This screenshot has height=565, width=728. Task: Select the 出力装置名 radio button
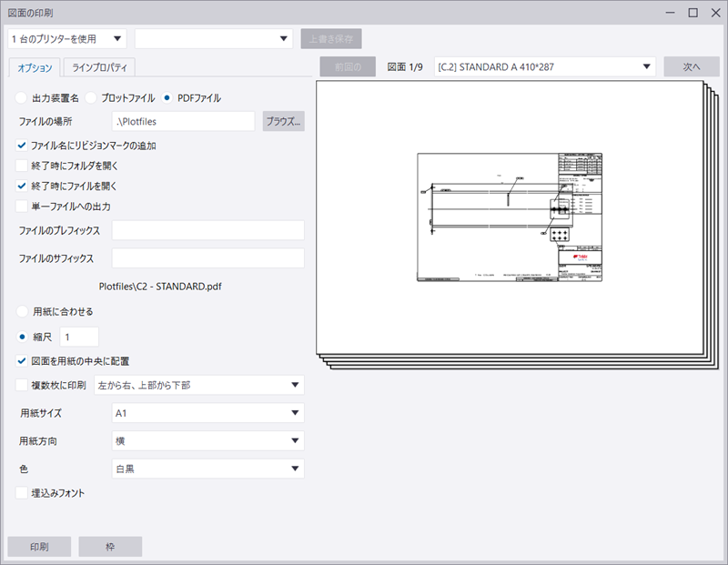[x=21, y=98]
